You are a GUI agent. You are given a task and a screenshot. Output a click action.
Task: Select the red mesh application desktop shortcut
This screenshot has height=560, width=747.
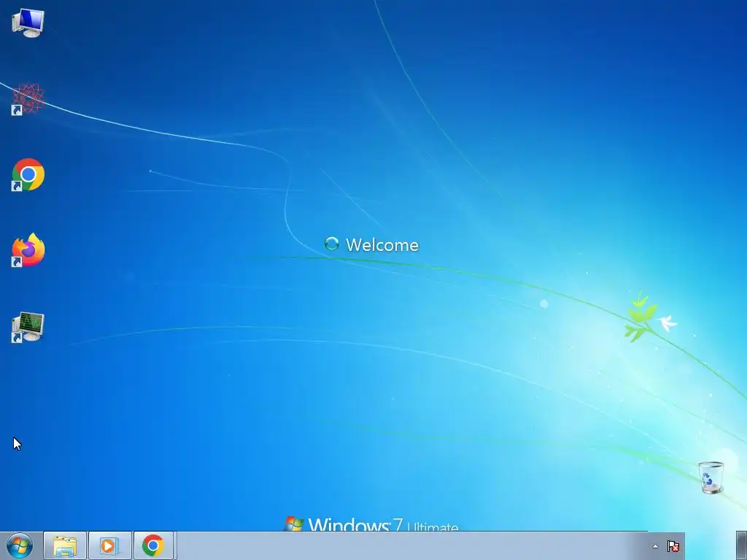[28, 98]
